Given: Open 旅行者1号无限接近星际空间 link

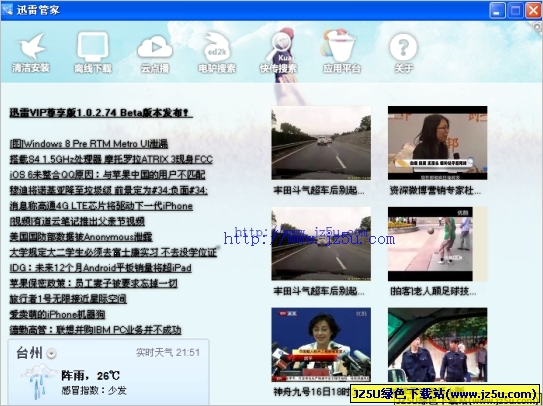Looking at the screenshot, I should click(68, 299).
